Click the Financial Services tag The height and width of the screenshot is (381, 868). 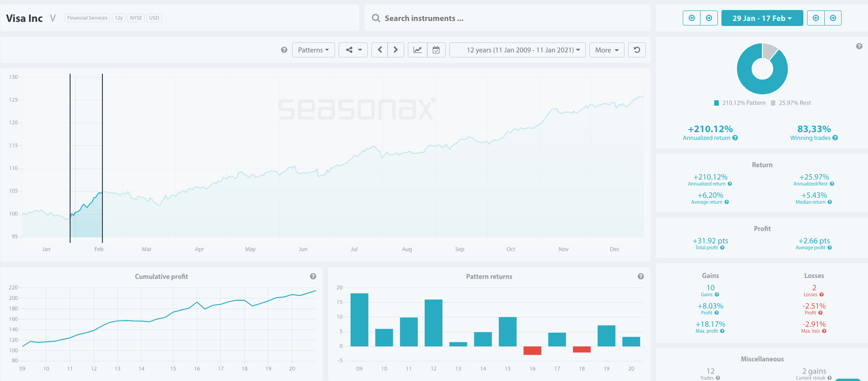pyautogui.click(x=87, y=18)
